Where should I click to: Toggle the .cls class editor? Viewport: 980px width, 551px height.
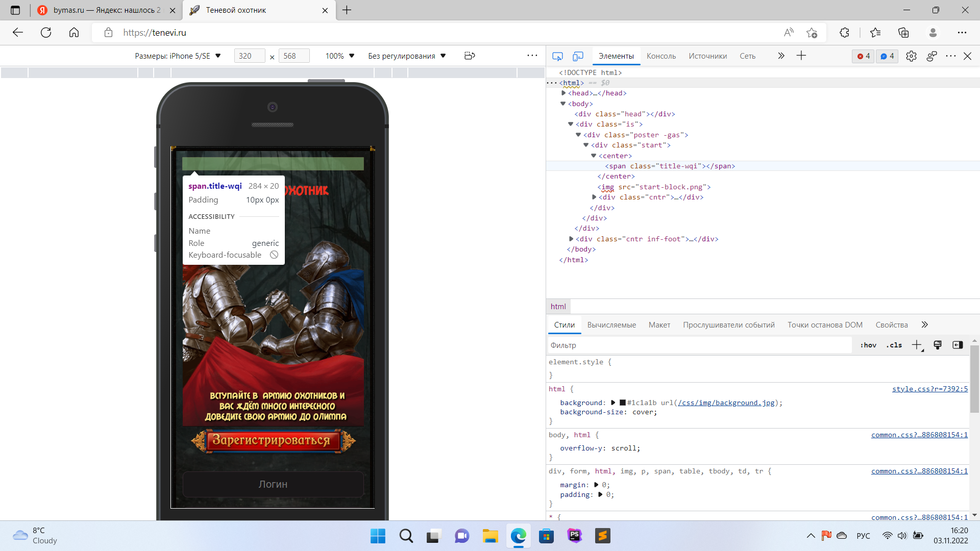[x=894, y=345]
